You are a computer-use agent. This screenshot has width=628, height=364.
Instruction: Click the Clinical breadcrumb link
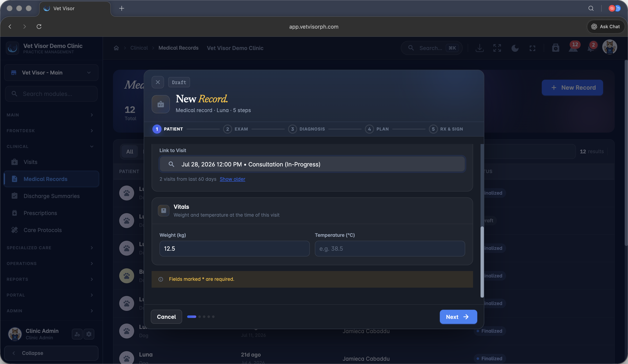(139, 48)
